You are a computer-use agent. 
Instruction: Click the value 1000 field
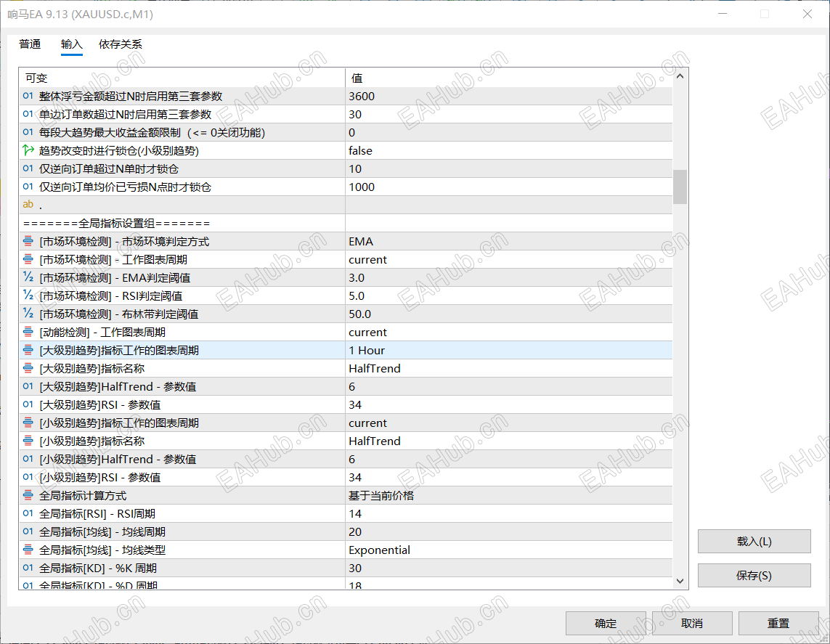tap(509, 187)
